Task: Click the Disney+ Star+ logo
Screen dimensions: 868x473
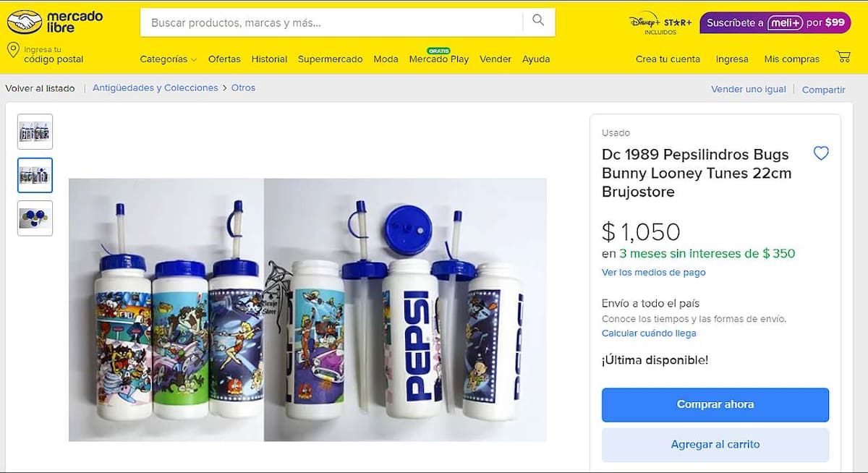Action: 658,24
